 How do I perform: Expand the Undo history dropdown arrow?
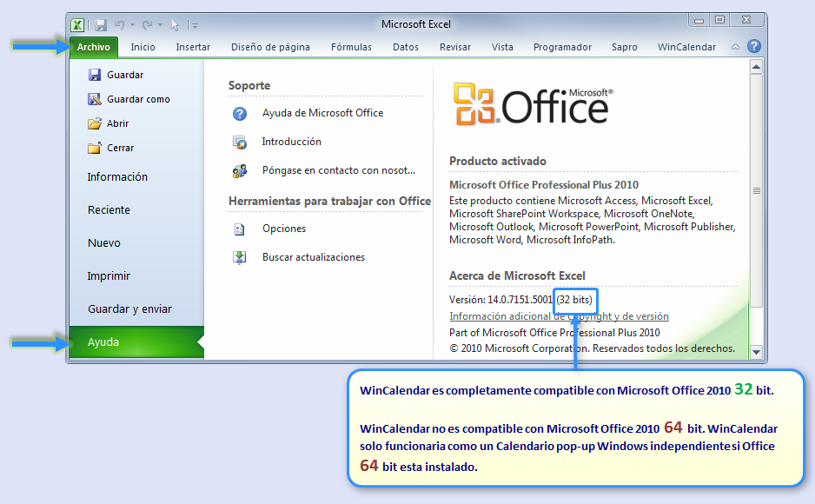[x=132, y=24]
